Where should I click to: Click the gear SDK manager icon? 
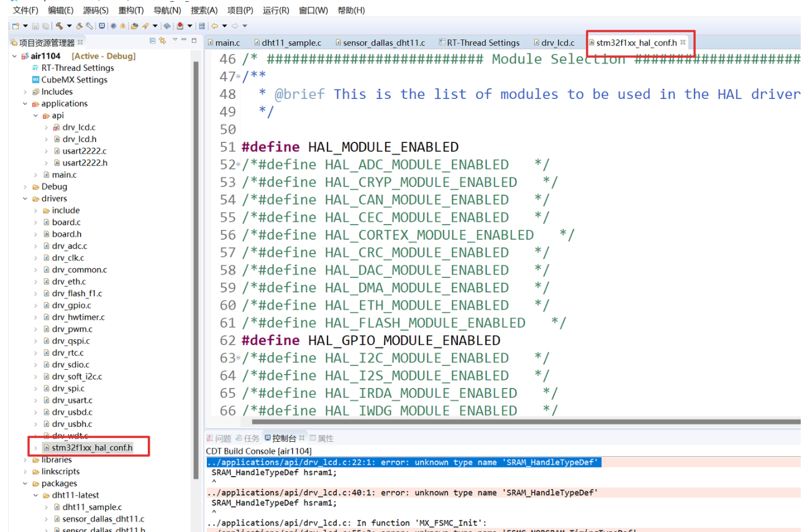[114, 26]
